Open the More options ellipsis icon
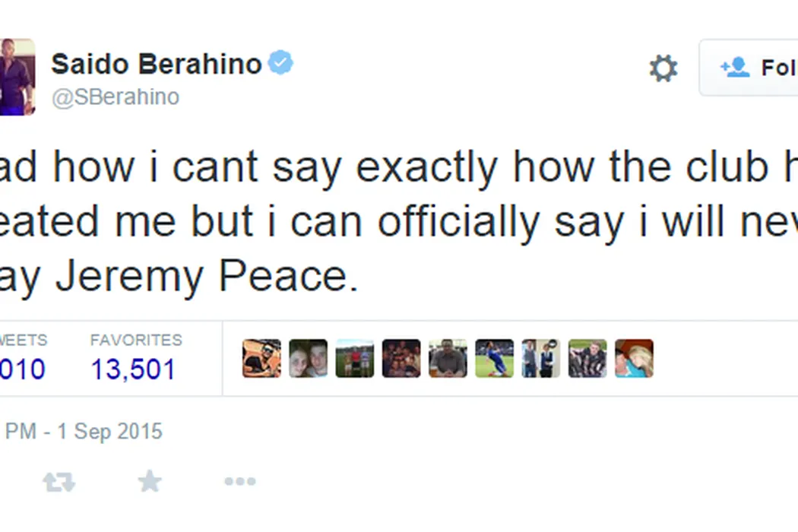Screen dimensions: 798x532 (x=239, y=481)
